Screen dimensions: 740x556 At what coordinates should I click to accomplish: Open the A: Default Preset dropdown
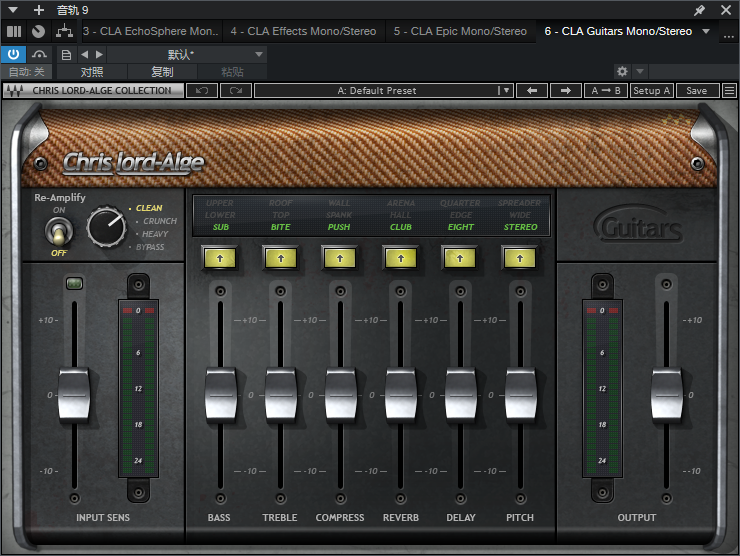383,91
